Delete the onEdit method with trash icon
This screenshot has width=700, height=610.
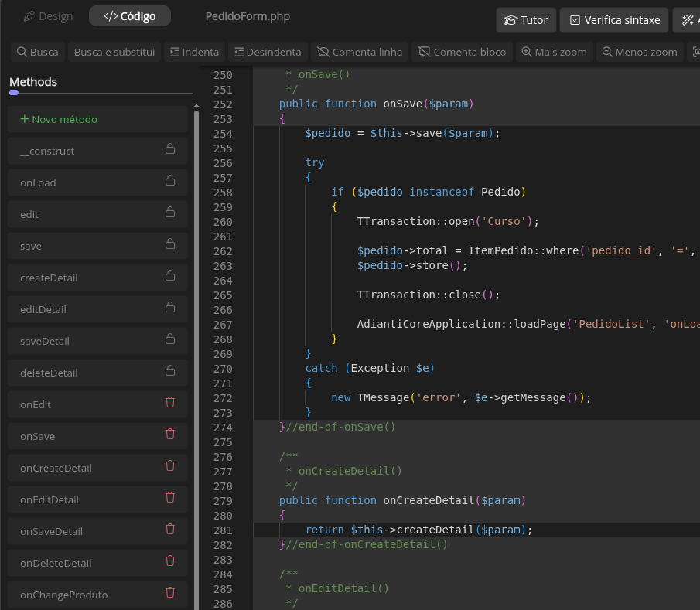click(170, 403)
